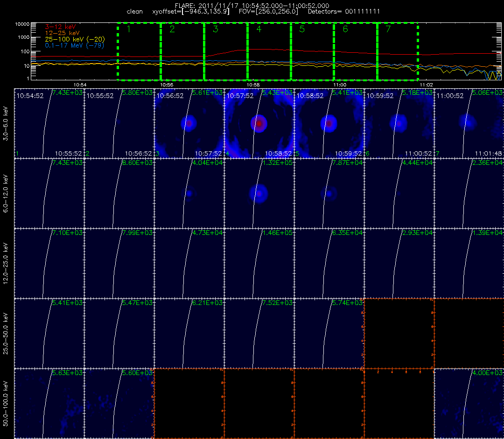Viewport: 504px width, 439px height.
Task: Select the 6.0-12.0 keV image for interval 3
Action: pyautogui.click(x=189, y=193)
